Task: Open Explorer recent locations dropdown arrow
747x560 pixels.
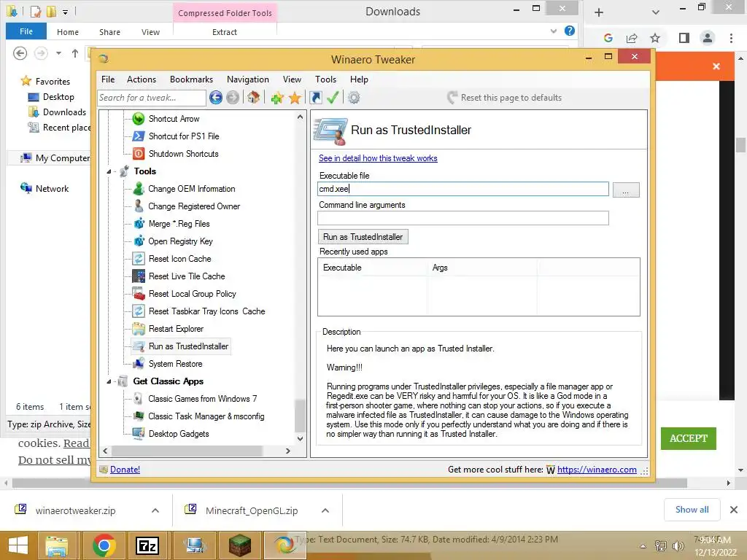Action: pyautogui.click(x=58, y=53)
